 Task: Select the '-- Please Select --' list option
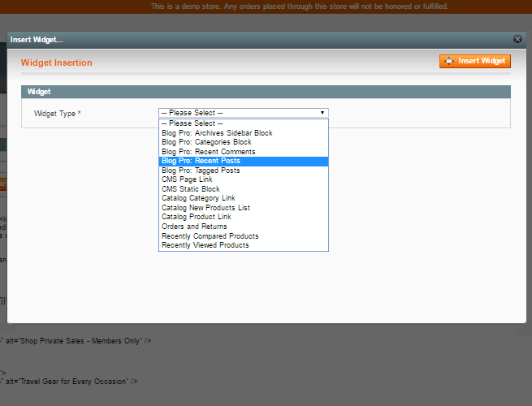pos(192,123)
